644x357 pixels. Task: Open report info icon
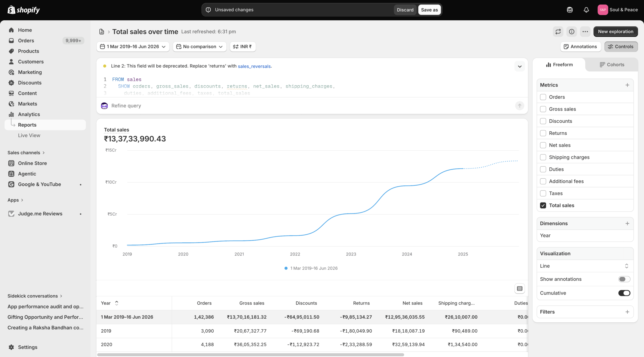click(x=572, y=32)
